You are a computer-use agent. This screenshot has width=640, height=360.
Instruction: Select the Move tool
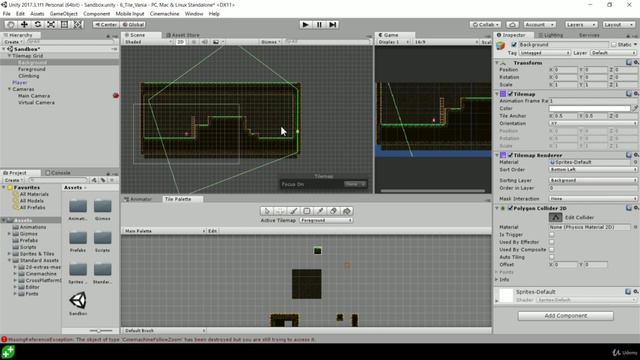tap(24, 24)
